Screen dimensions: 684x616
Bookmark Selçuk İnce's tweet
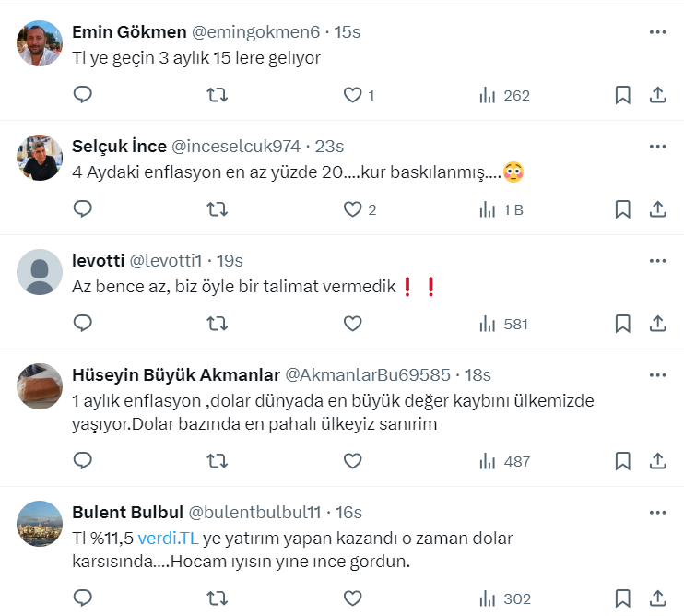[622, 209]
